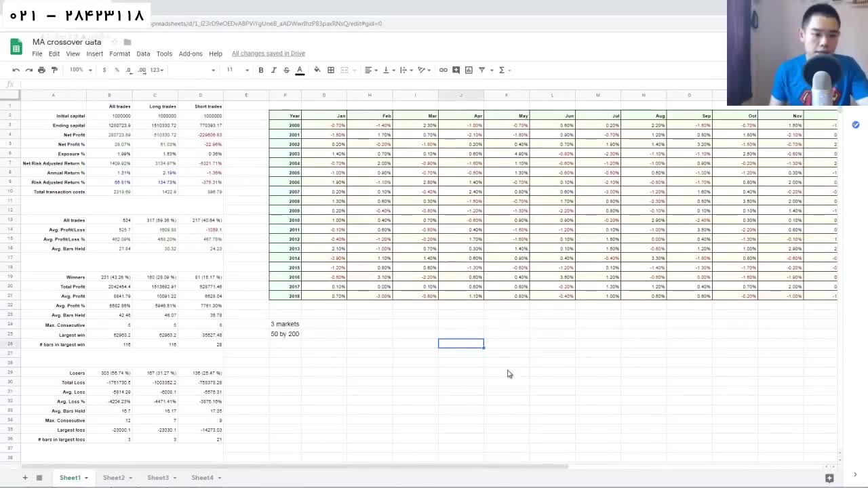Open the text color picker

tap(299, 70)
